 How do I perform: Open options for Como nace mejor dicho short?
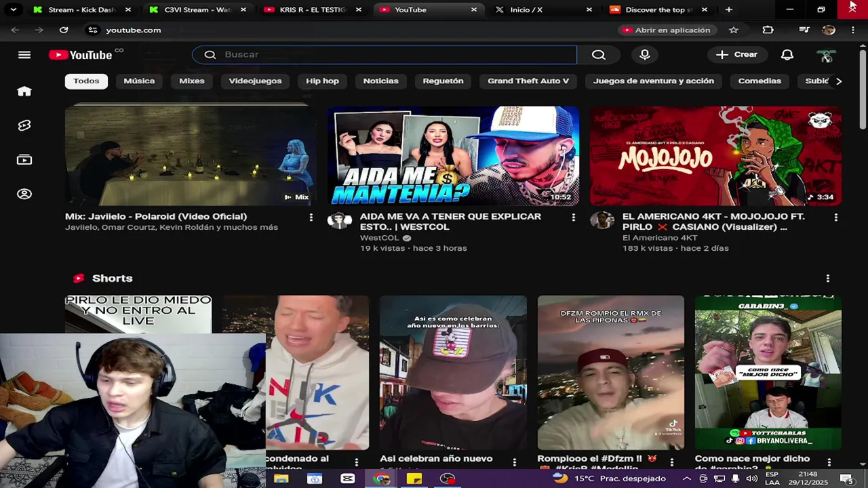pos(829,462)
